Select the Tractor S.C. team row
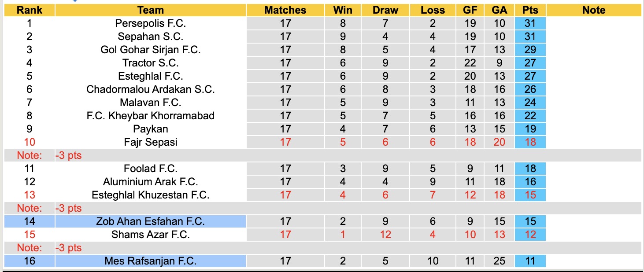 pyautogui.click(x=150, y=63)
